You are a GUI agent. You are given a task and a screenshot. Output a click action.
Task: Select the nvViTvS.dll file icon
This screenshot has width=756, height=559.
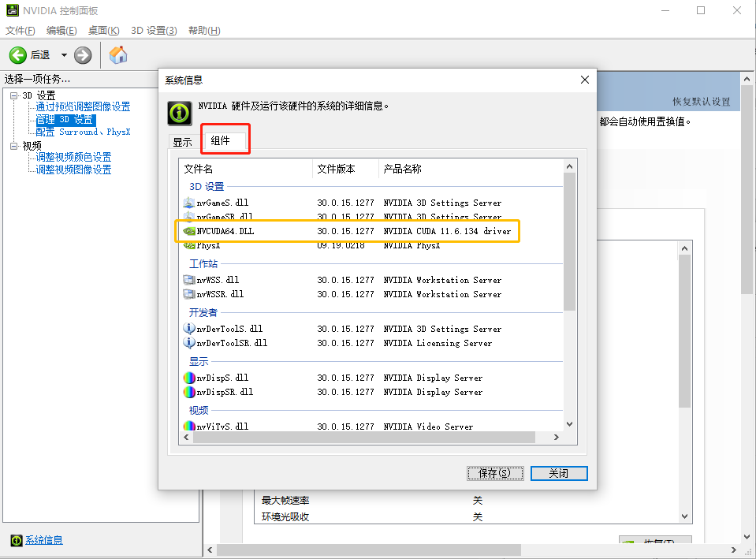[x=189, y=426]
